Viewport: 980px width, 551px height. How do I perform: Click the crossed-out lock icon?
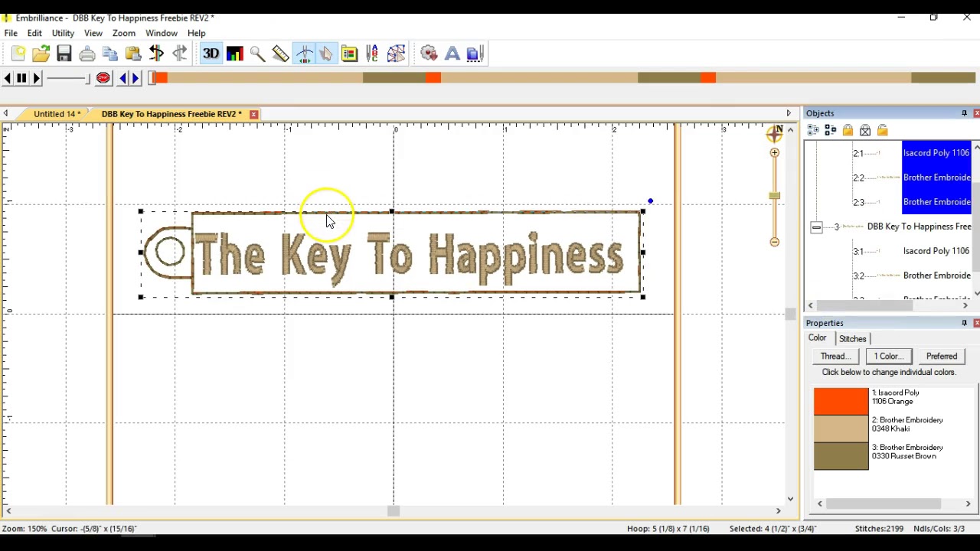point(865,131)
